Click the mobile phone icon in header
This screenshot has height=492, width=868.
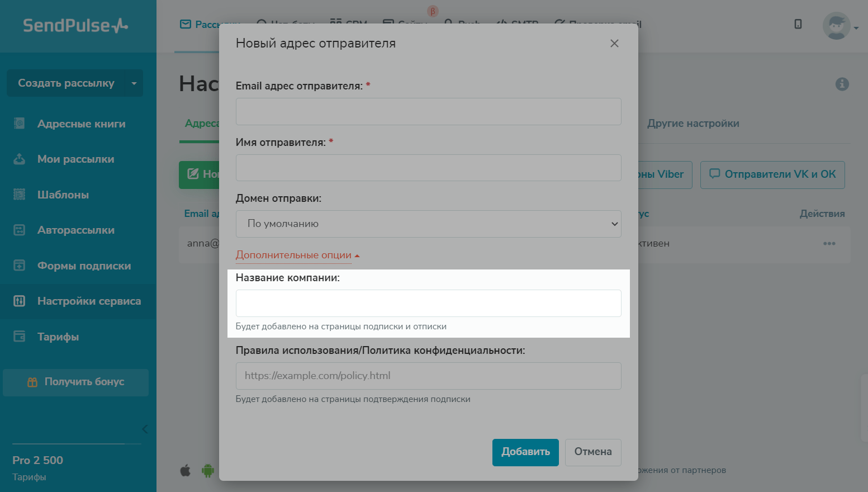(798, 24)
